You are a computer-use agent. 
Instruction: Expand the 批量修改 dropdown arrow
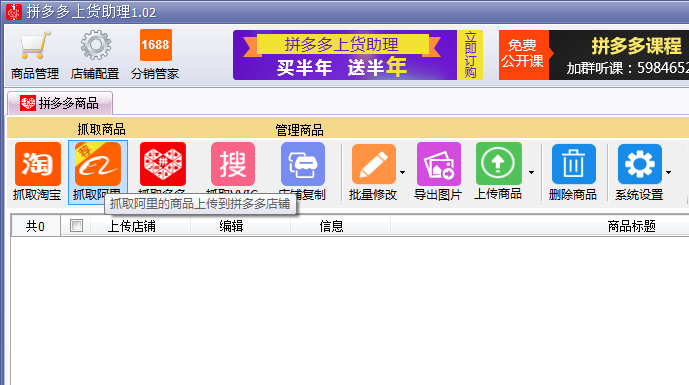coord(403,172)
